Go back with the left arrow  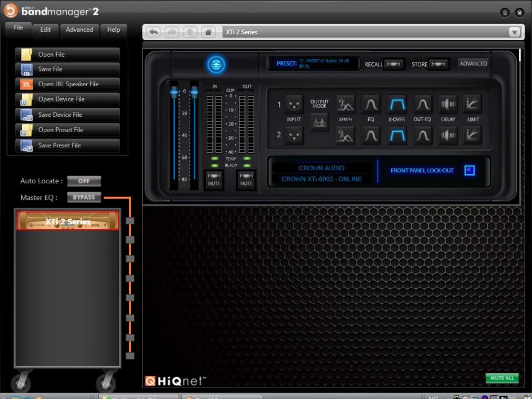(154, 32)
